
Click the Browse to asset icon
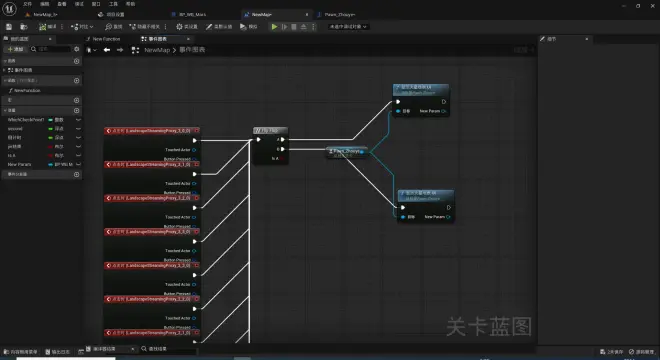(24, 27)
